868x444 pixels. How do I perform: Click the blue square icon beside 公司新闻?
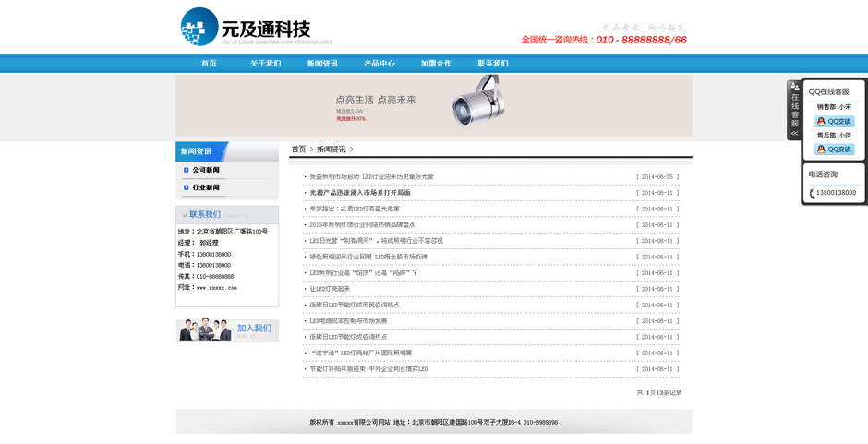(x=186, y=170)
